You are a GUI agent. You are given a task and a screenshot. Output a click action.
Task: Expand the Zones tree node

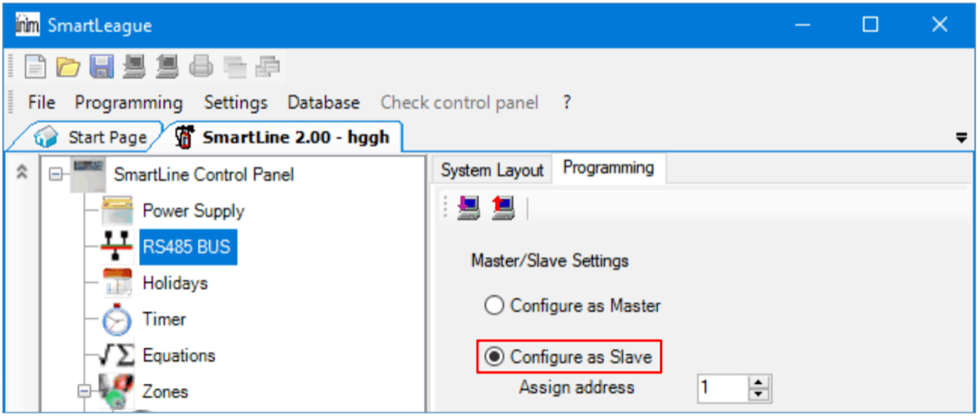[84, 391]
